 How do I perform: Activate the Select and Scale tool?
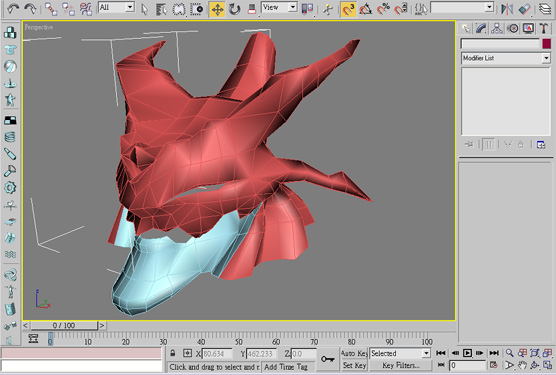click(252, 9)
